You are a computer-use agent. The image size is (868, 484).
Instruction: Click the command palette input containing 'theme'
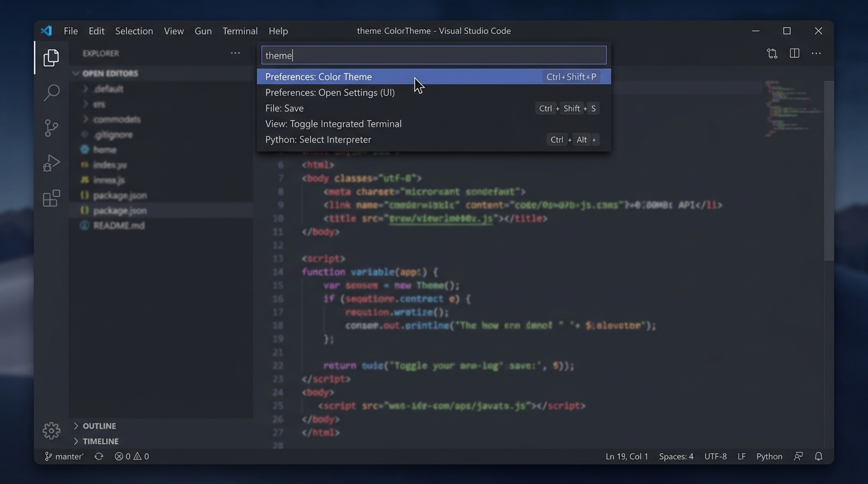[x=434, y=55]
